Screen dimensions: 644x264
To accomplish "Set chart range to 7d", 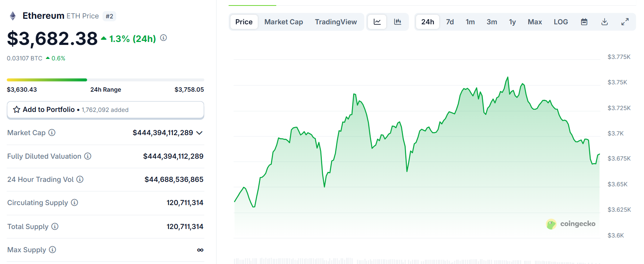I will coord(450,22).
